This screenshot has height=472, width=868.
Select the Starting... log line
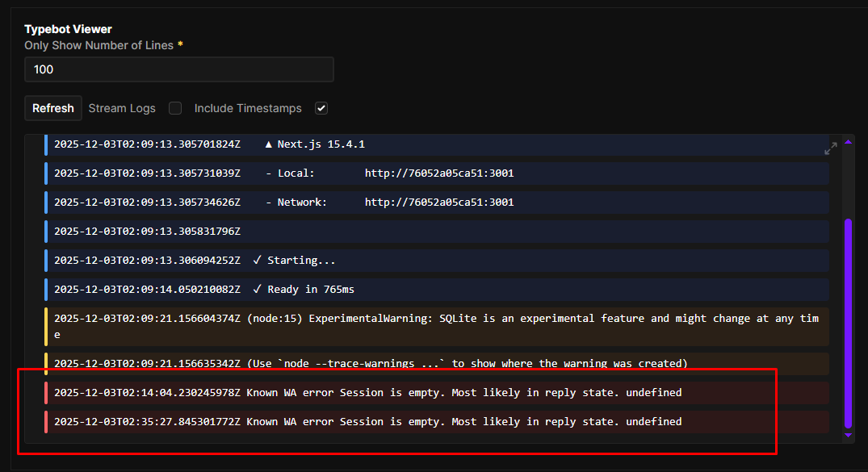[437, 260]
